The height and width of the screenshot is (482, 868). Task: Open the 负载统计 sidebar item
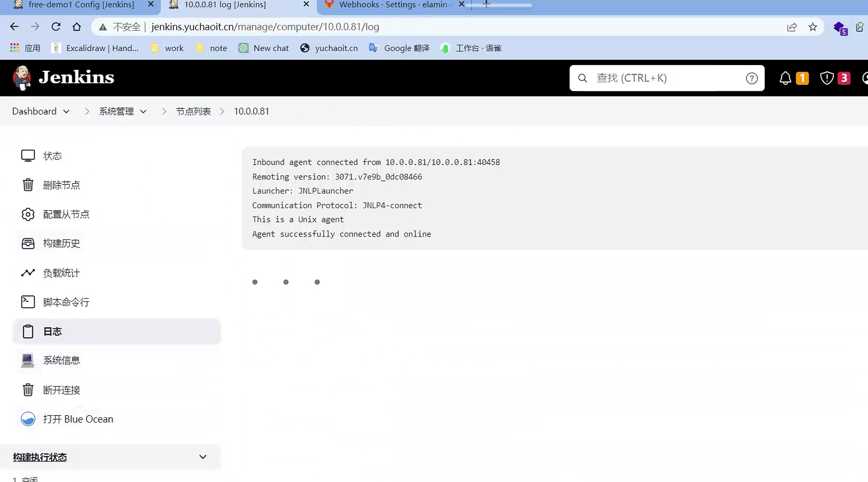(61, 273)
